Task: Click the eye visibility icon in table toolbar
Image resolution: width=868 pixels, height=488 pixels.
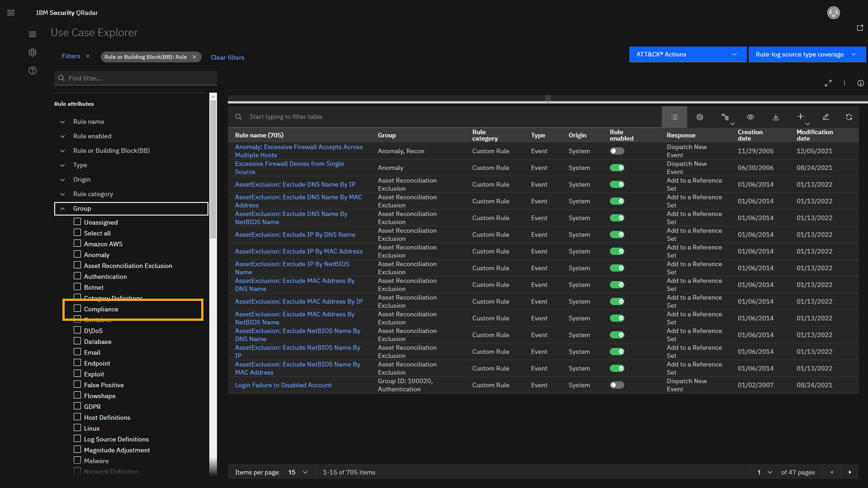Action: [x=750, y=117]
